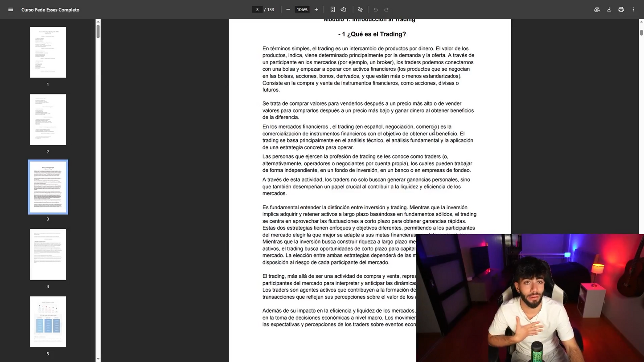
Task: Click the page number field showing 3
Action: (x=257, y=9)
